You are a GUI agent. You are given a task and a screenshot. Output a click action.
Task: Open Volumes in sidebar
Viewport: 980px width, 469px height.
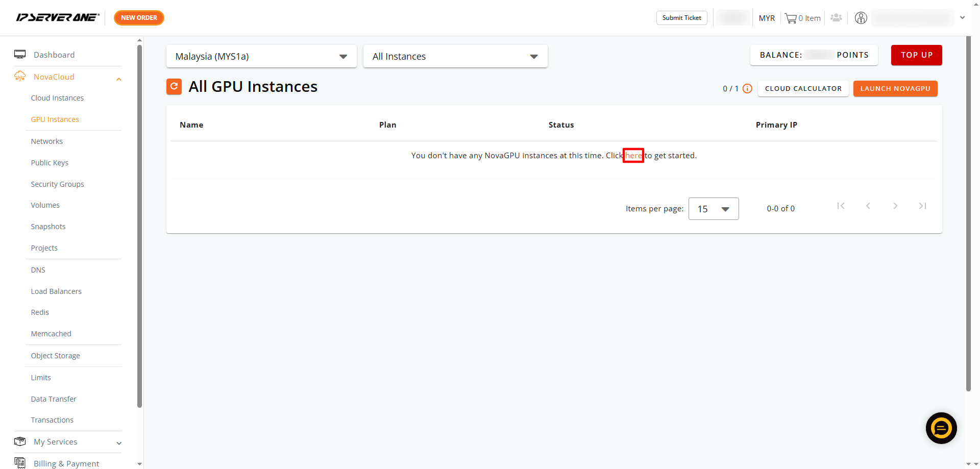point(45,205)
